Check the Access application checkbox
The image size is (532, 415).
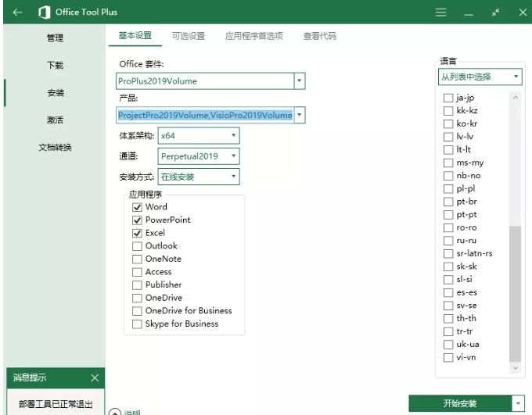click(x=137, y=272)
